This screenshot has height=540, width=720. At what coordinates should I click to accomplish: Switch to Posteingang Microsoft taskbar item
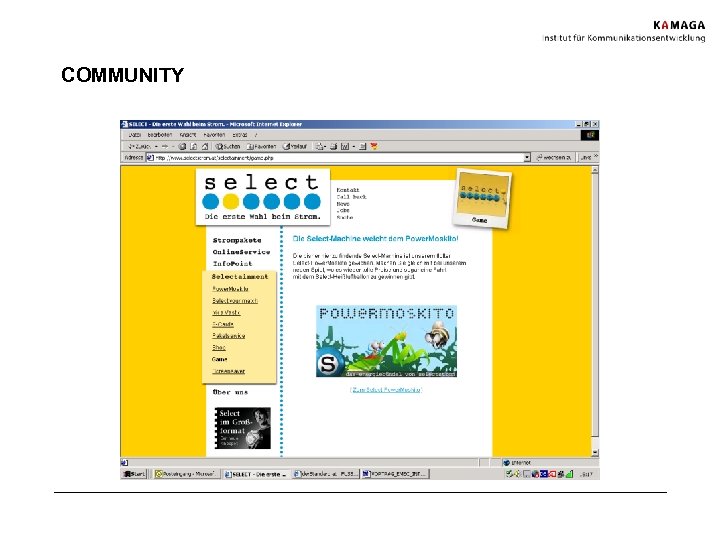[x=186, y=474]
